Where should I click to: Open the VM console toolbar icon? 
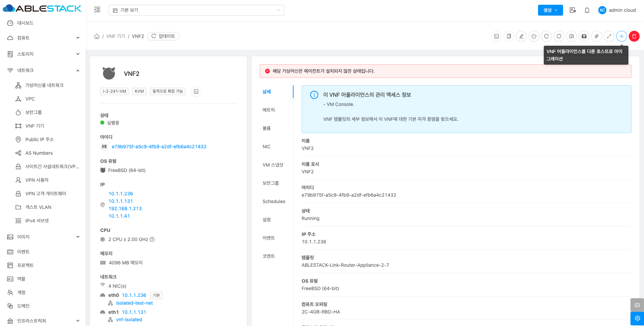pyautogui.click(x=496, y=36)
